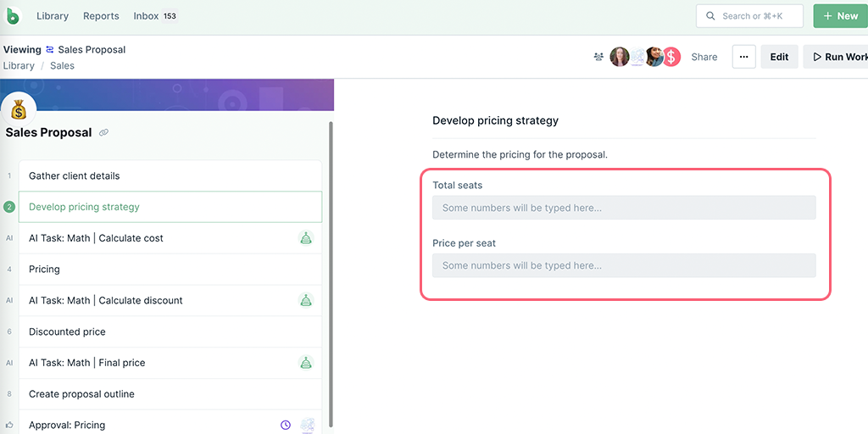
Task: Click the Share button
Action: [704, 57]
